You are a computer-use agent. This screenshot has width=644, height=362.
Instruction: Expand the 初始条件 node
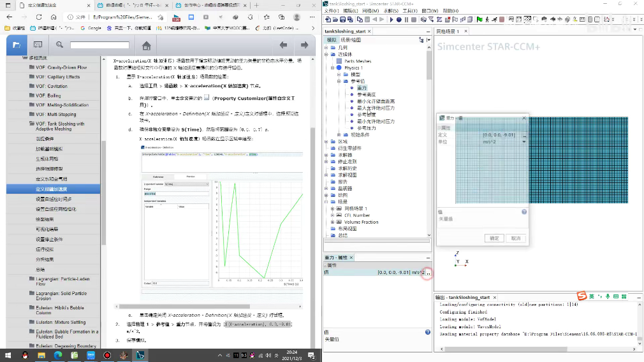click(339, 134)
